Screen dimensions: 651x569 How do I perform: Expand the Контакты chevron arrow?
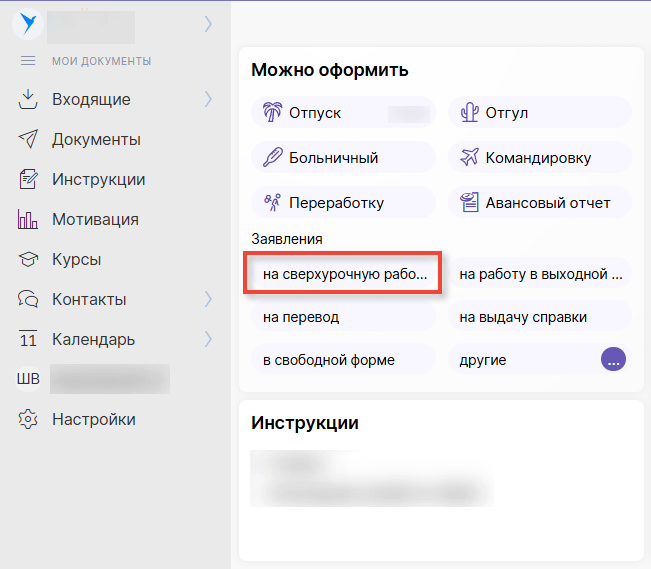(x=208, y=299)
